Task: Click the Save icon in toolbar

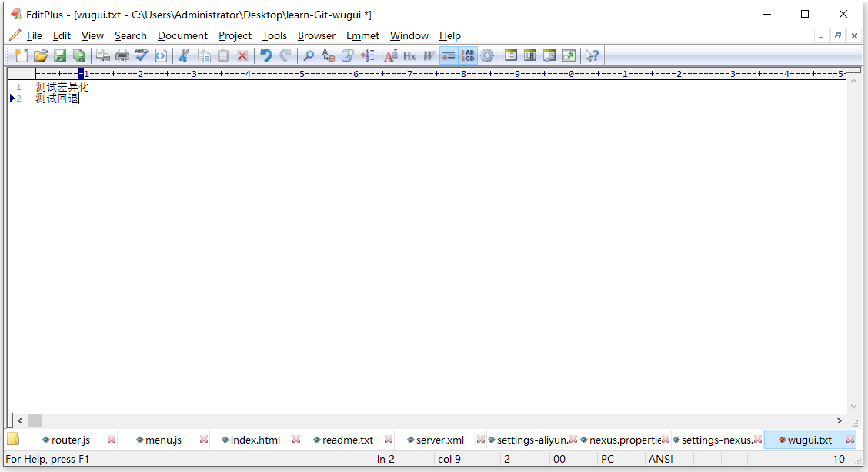Action: (x=60, y=55)
